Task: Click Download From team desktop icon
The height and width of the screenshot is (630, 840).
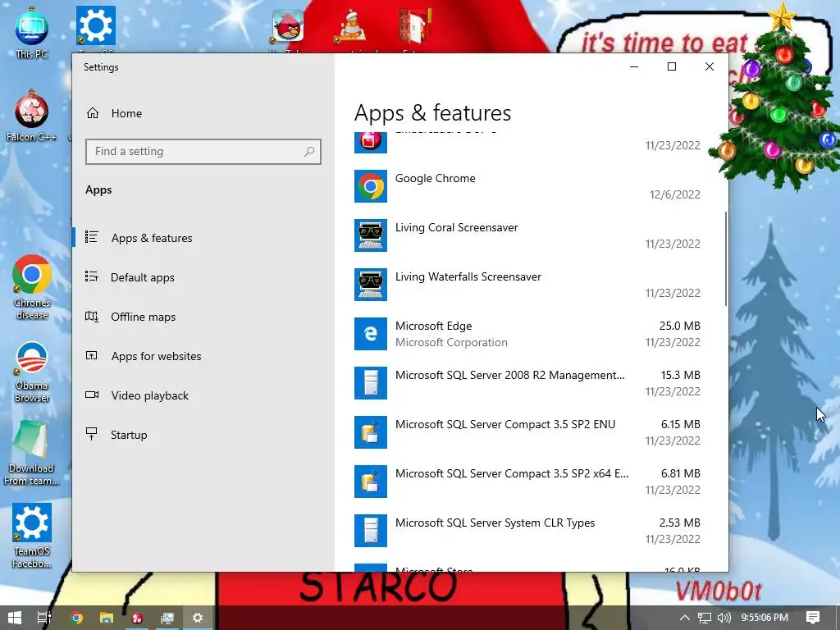Action: (32, 454)
